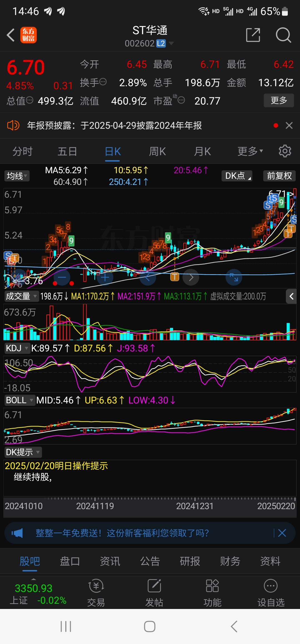Tap the 继续持股 operation hint text
Image resolution: width=300 pixels, height=644 pixels.
[x=33, y=477]
